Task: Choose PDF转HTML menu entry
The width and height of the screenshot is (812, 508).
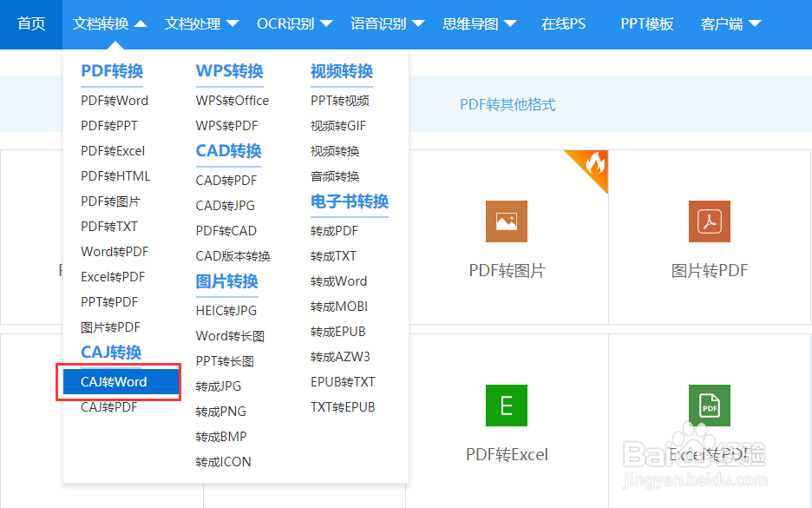Action: [115, 176]
